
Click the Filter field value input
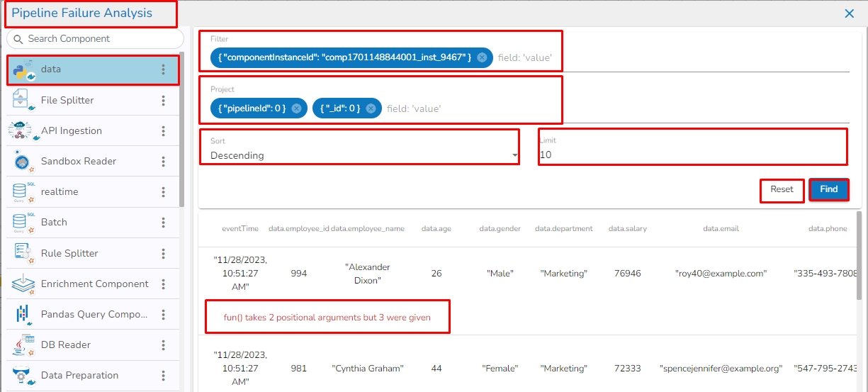pos(525,57)
